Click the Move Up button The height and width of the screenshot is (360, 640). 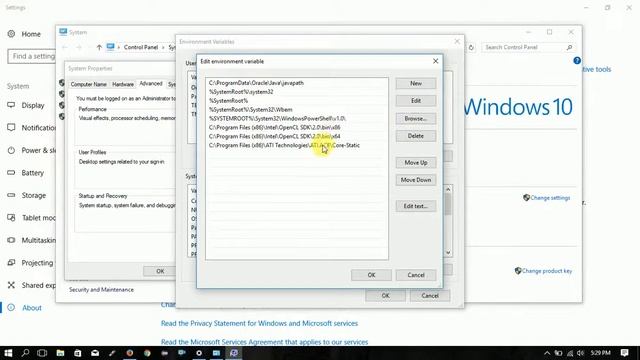[416, 162]
